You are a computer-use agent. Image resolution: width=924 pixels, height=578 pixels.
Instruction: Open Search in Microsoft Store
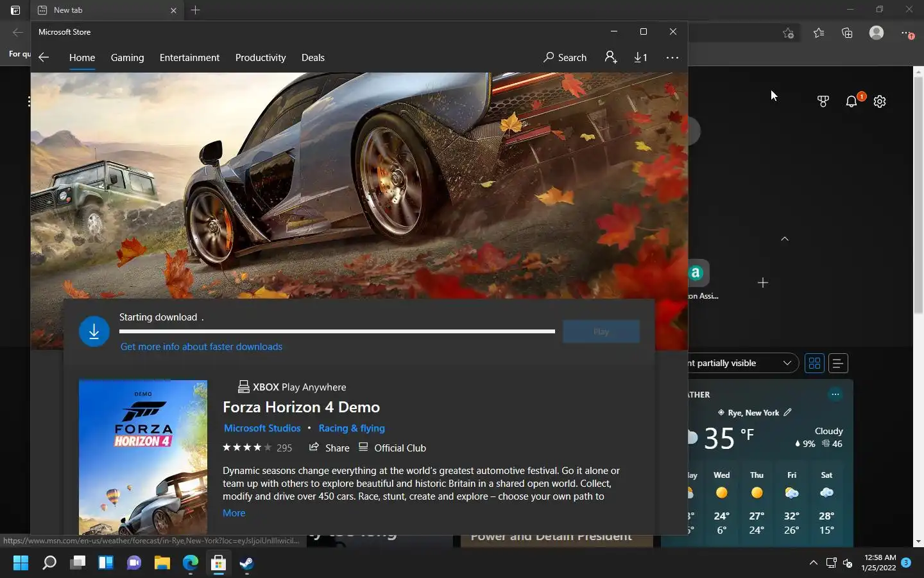(x=565, y=57)
